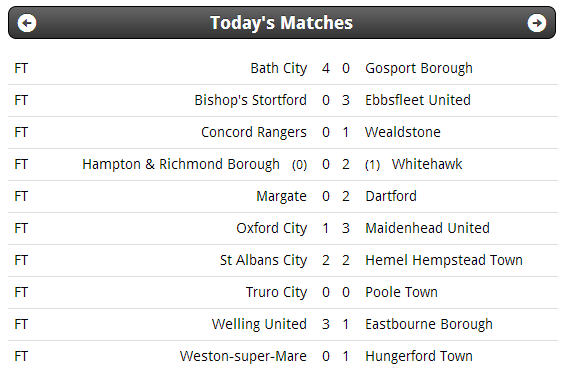Screen dimensions: 565x377
Task: Open Dartford team link
Action: pyautogui.click(x=391, y=196)
